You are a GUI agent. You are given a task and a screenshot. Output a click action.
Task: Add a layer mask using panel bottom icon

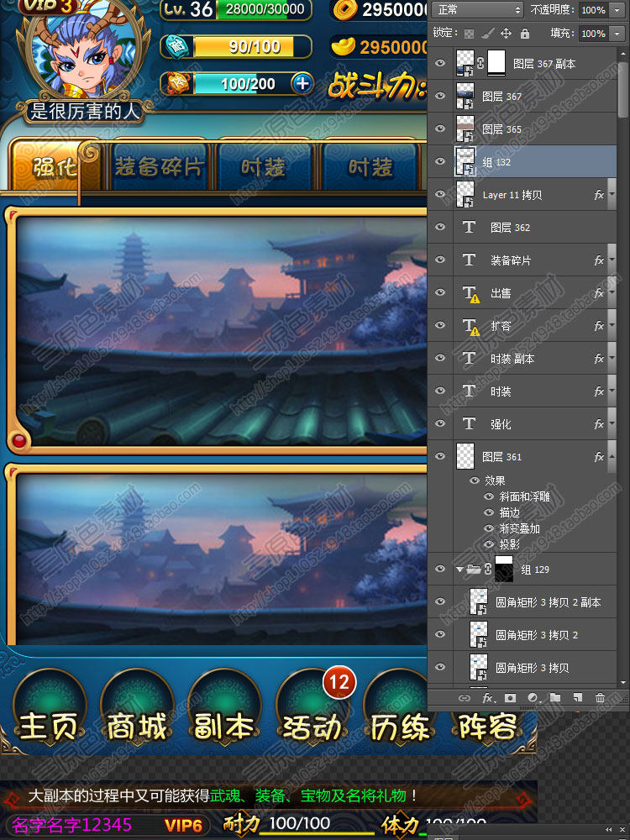coord(510,697)
